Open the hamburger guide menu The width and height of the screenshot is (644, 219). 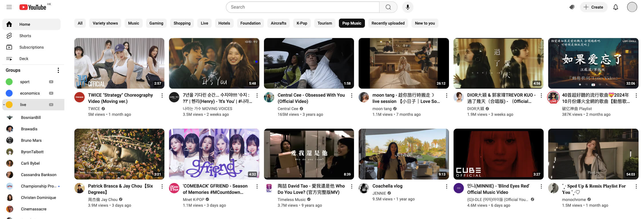[x=9, y=7]
